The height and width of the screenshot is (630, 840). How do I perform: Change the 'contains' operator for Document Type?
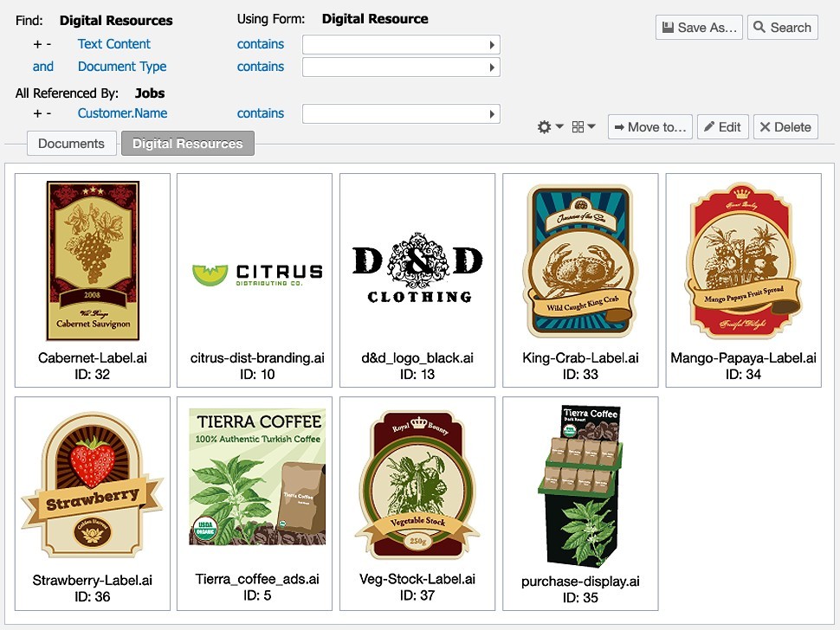click(261, 67)
